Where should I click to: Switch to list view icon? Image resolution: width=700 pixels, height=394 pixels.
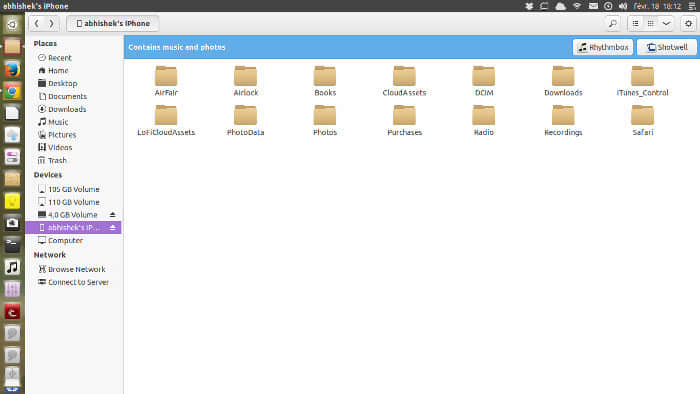click(635, 24)
